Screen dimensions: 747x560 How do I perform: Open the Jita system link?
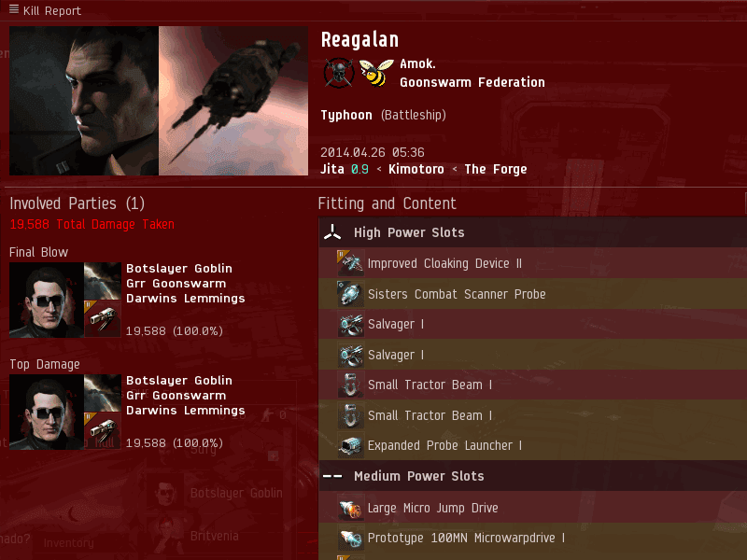(x=332, y=169)
